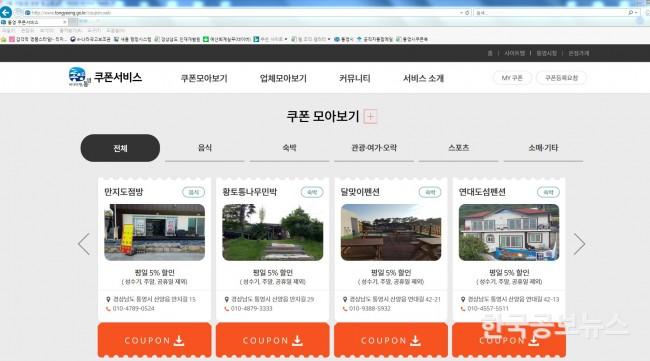Click the 연대도섬펜션 card title
The width and height of the screenshot is (650, 361).
pos(482,192)
